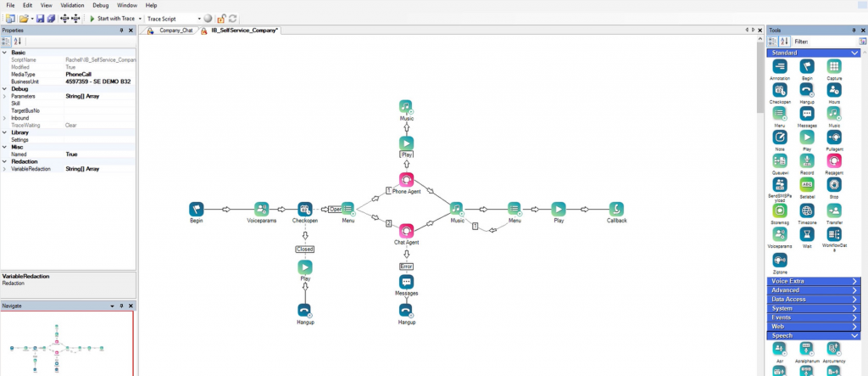The width and height of the screenshot is (868, 376).
Task: Click the Phone Agent node on canvas
Action: click(406, 181)
